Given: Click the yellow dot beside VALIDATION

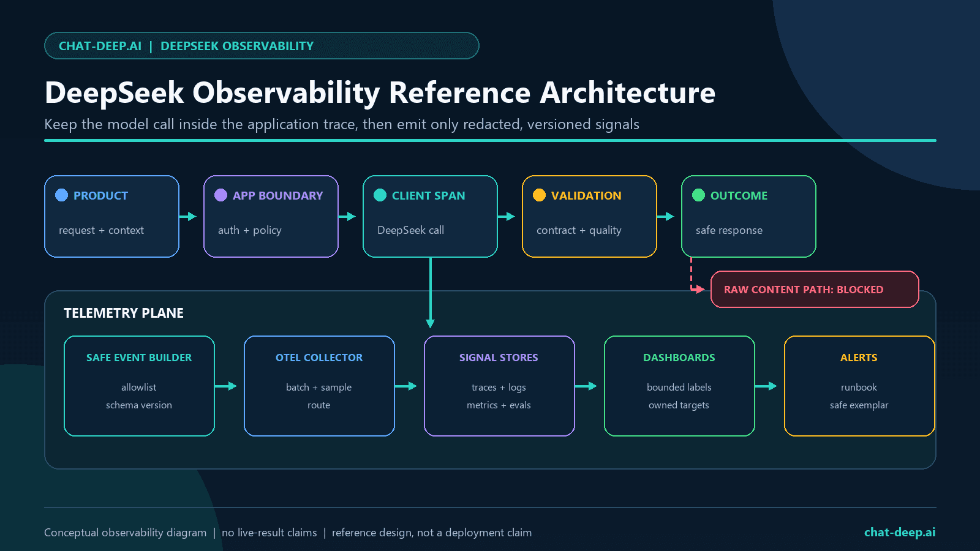Looking at the screenshot, I should (539, 195).
